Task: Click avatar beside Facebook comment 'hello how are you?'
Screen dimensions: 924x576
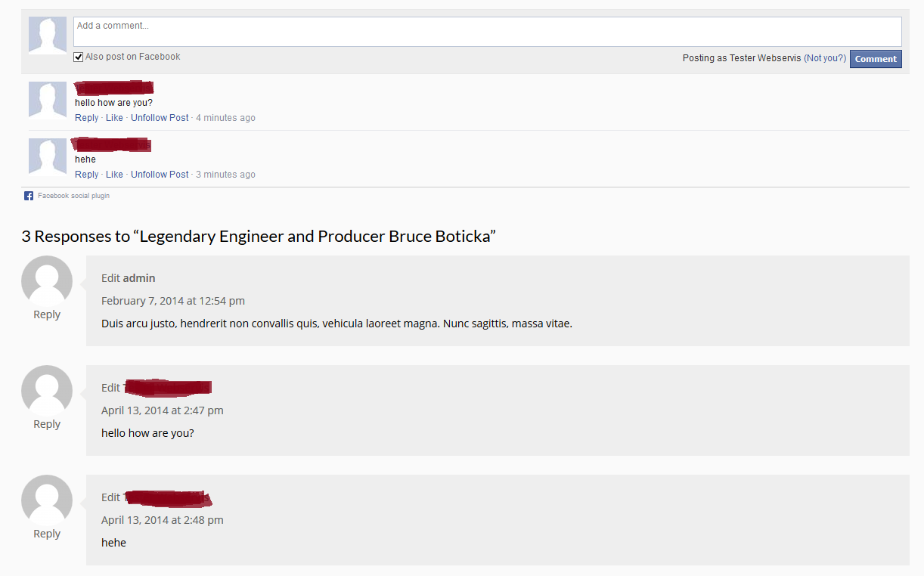Action: tap(47, 100)
